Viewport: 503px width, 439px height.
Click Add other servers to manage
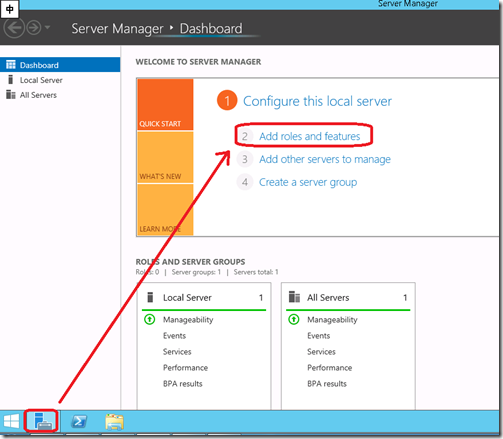tap(325, 159)
